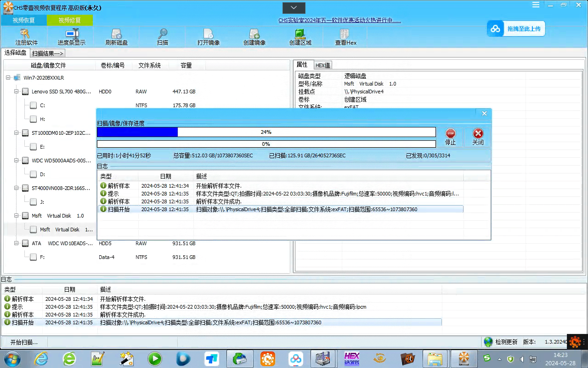The height and width of the screenshot is (368, 588).
Task: Open the CHS实验室 promotion link
Action: 339,20
